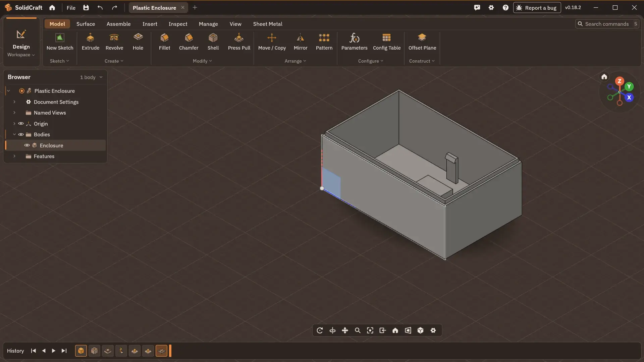644x362 pixels.
Task: Open the 1 body filter dropdown
Action: [91, 77]
